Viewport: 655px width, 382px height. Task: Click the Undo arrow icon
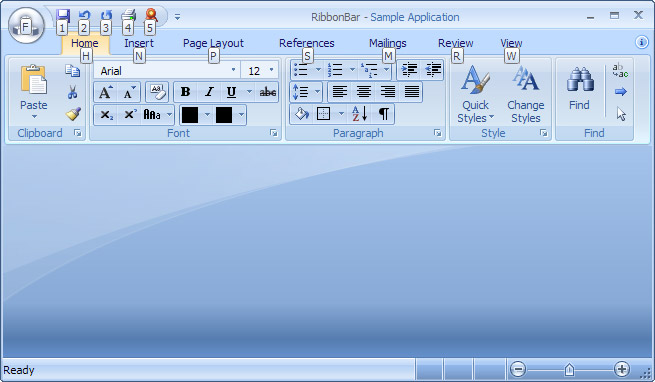84,16
